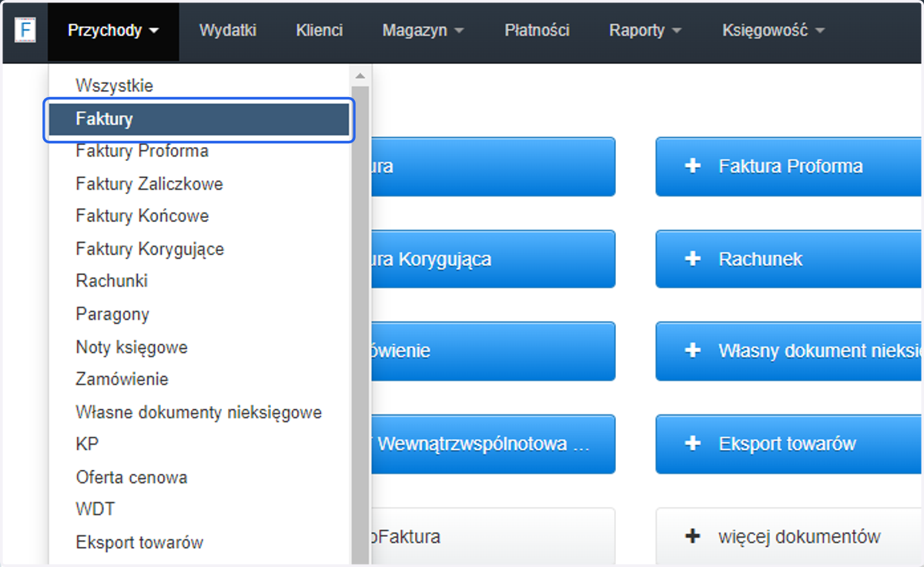Expand the Magazyn dropdown
Screen dimensions: 924x567
coord(423,31)
